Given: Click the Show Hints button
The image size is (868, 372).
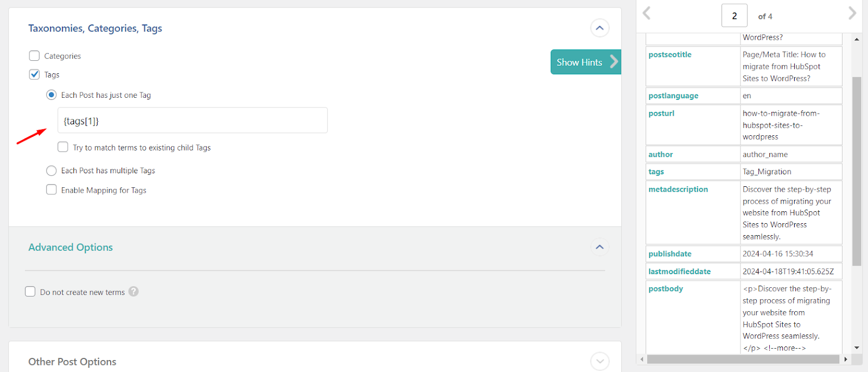Looking at the screenshot, I should [585, 62].
